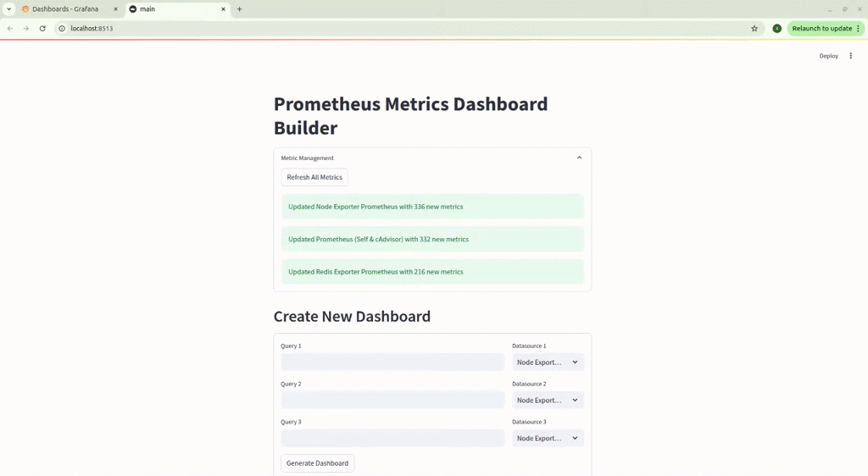Open a new browser tab
The image size is (868, 476).
click(240, 8)
